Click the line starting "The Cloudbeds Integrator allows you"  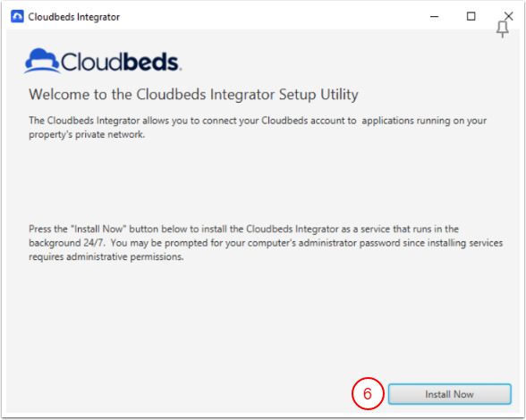pos(258,121)
